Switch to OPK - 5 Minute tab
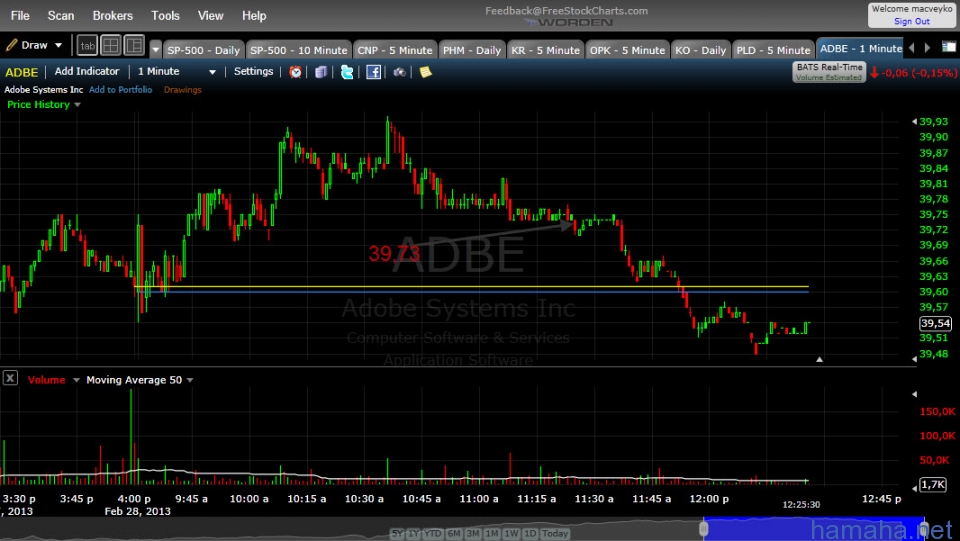960x541 pixels. tap(627, 50)
